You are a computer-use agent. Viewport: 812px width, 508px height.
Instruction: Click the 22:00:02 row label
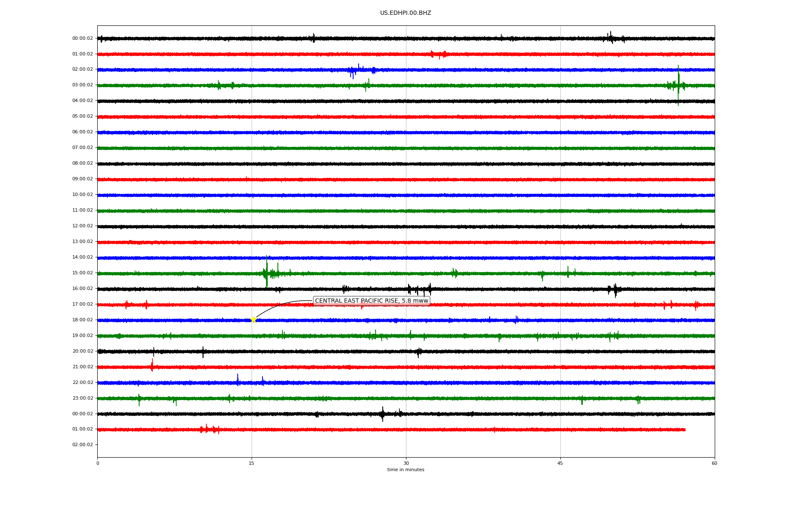[82, 383]
